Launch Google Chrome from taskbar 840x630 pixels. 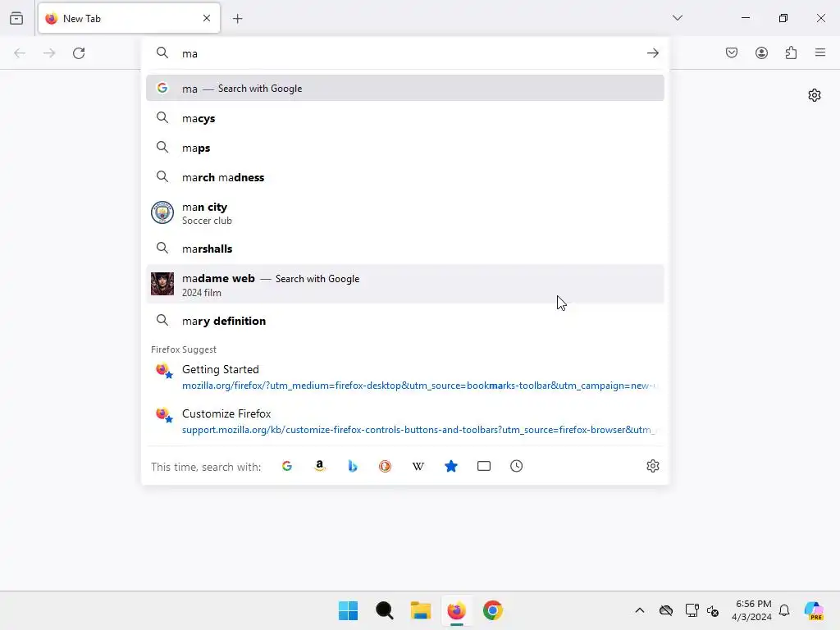[493, 610]
